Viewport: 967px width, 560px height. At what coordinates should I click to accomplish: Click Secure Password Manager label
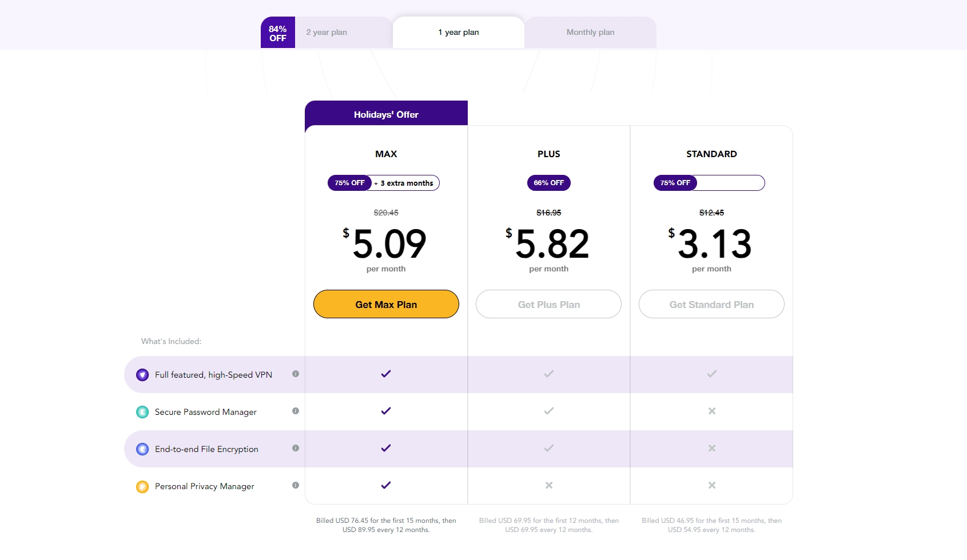click(x=206, y=412)
